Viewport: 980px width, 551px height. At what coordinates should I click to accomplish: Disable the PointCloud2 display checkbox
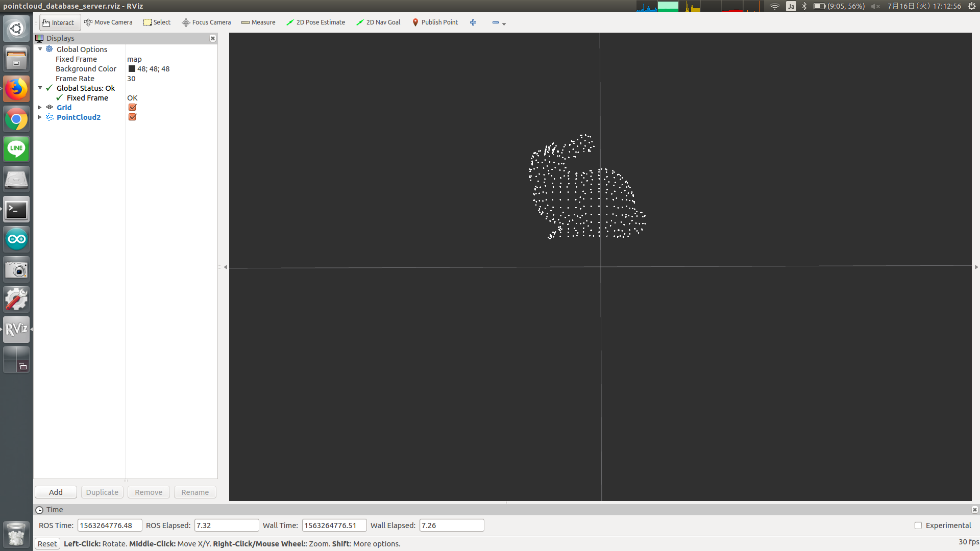[x=132, y=117]
